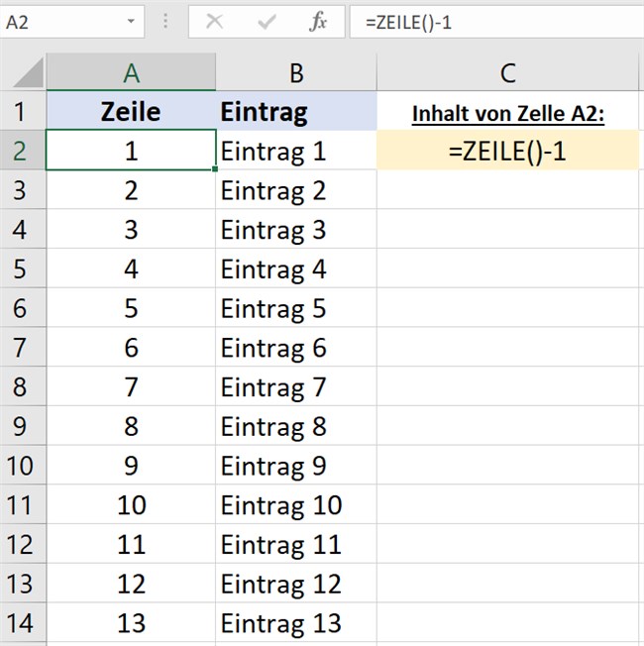The image size is (644, 646).
Task: Click the formula bar containing =ZEILE()-1
Action: point(495,21)
